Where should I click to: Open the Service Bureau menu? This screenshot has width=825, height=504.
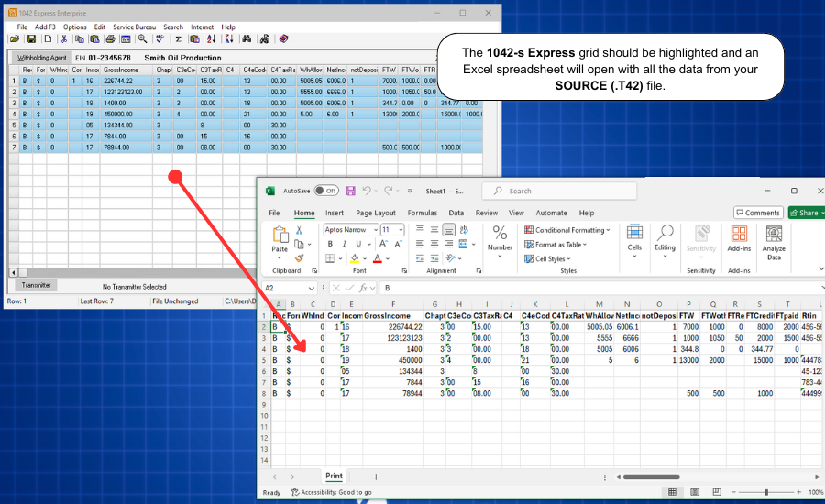134,27
